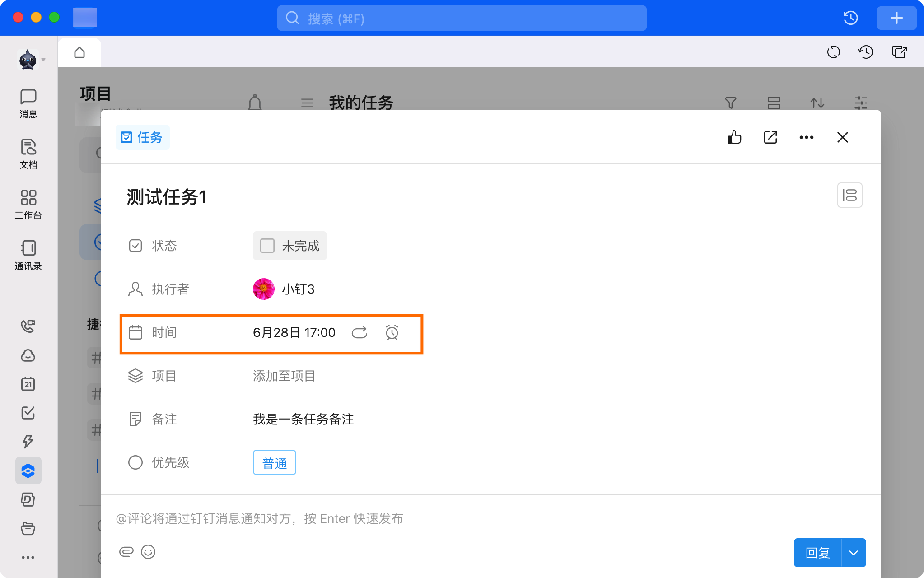Open the 消息 messages tab
The width and height of the screenshot is (924, 578).
coord(28,103)
